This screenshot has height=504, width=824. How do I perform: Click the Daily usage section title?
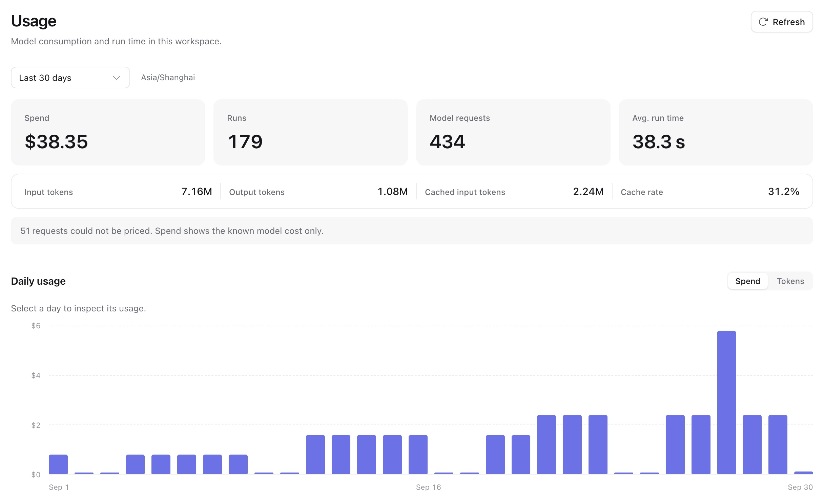pos(38,281)
